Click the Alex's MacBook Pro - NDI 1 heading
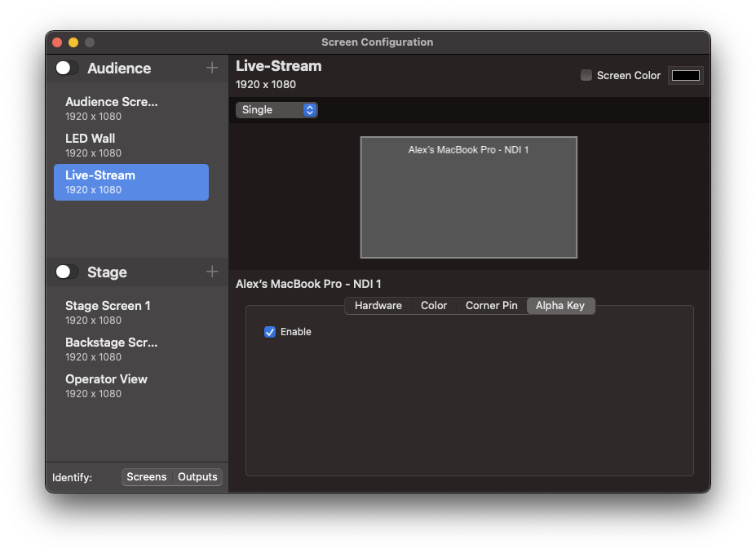756x553 pixels. coord(308,284)
